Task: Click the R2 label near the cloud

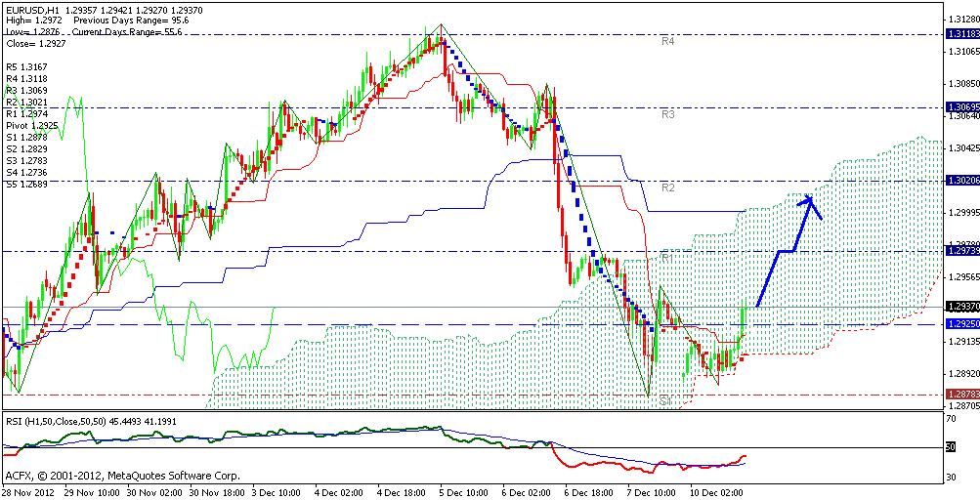Action: 668,187
